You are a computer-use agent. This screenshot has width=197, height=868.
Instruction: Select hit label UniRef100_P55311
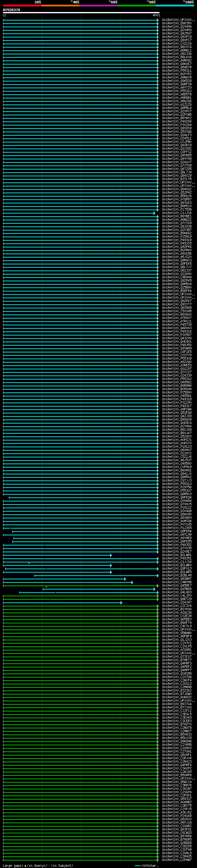pyautogui.click(x=177, y=71)
